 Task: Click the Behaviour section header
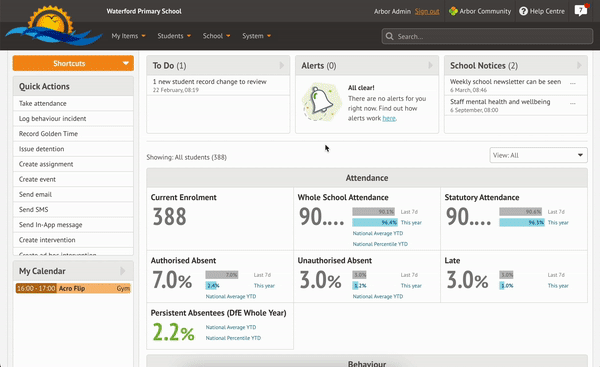pyautogui.click(x=367, y=361)
